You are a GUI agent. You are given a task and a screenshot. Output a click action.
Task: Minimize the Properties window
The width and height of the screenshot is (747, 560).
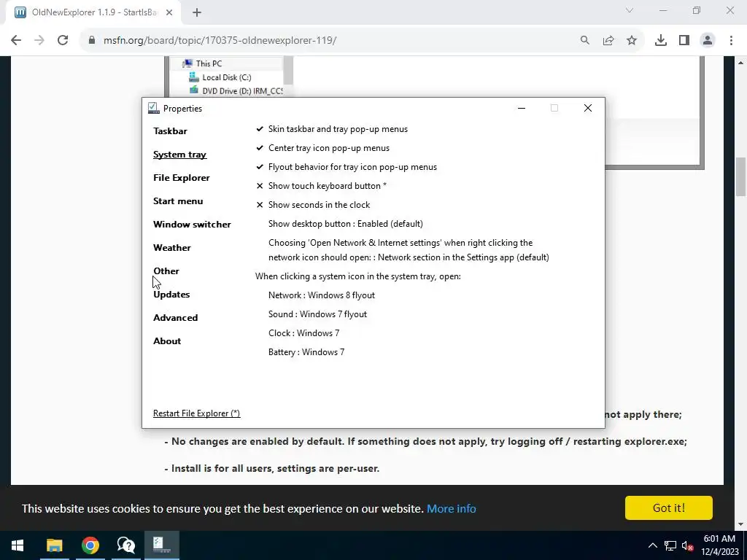tap(522, 108)
